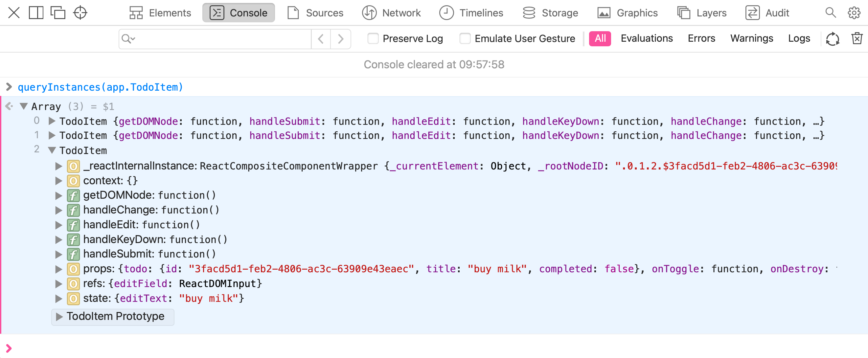Click the Storage panel icon

(x=529, y=12)
